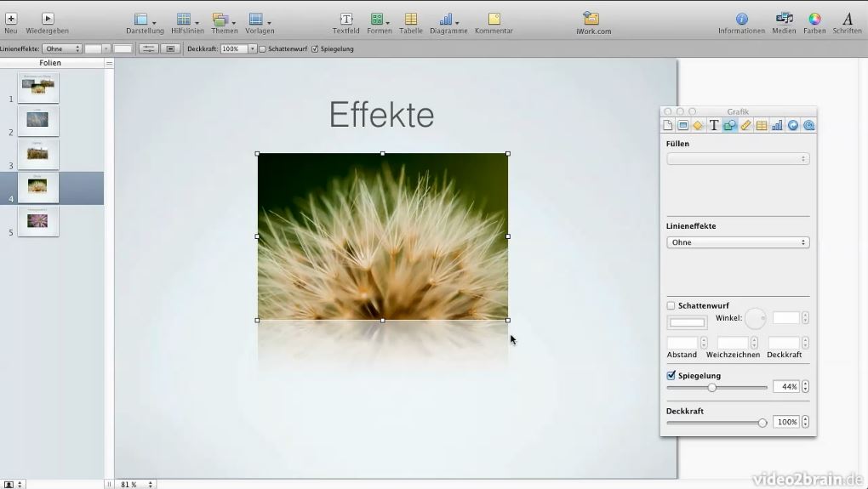This screenshot has height=489, width=868.
Task: Open format bar Linieneffekte dropdown
Action: click(x=62, y=48)
